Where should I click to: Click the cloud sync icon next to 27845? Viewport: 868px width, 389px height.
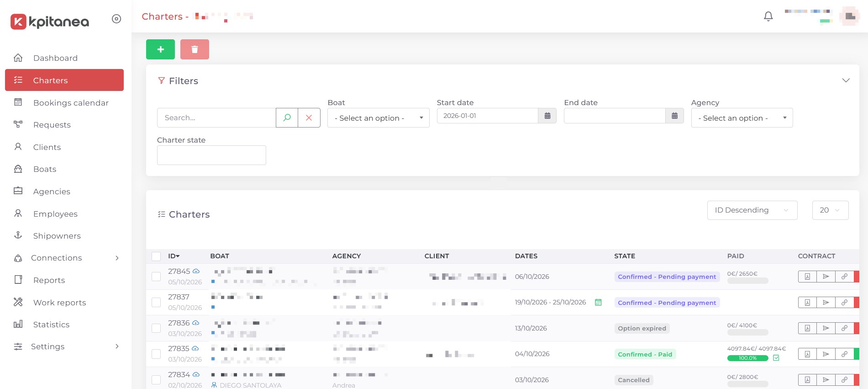[x=196, y=271]
